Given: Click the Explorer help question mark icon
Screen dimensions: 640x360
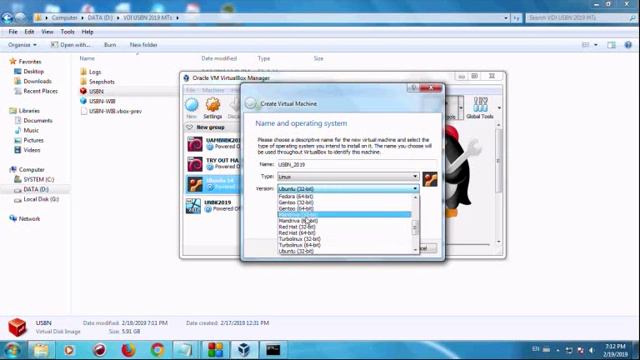Looking at the screenshot, I should [x=628, y=45].
